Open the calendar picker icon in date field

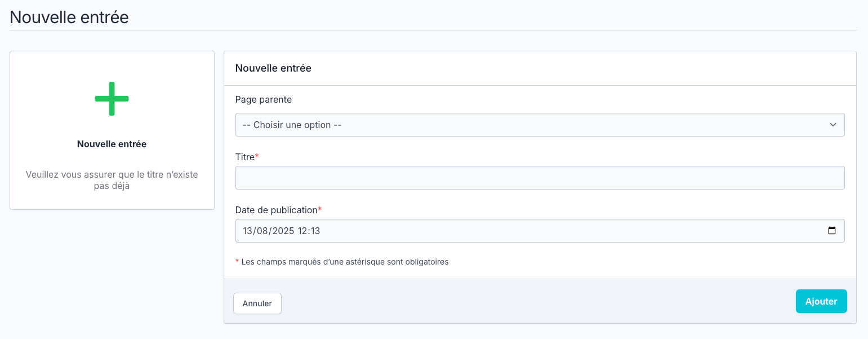pos(831,231)
